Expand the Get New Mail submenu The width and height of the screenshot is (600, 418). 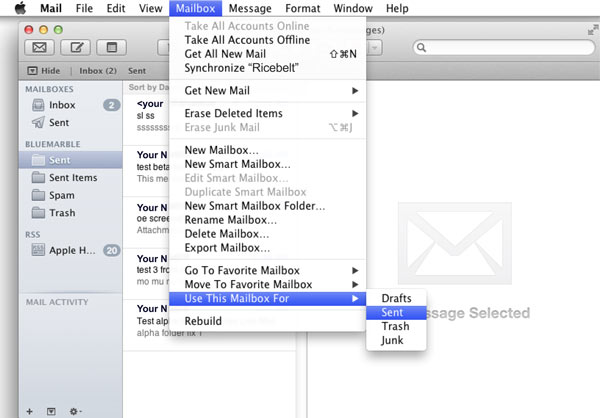[x=270, y=91]
